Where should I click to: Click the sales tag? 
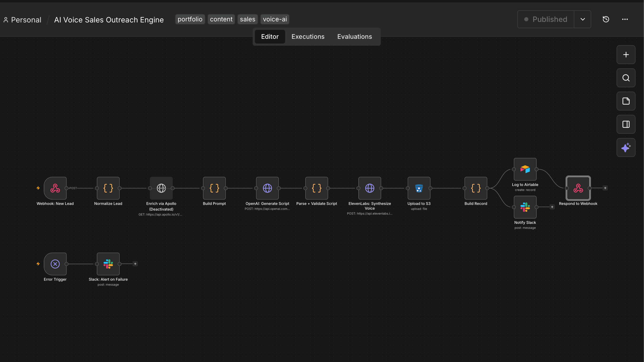pos(248,19)
